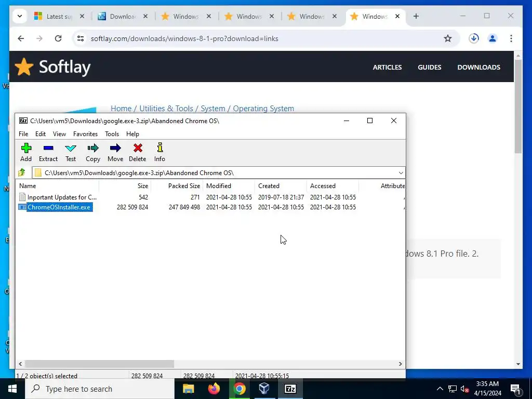Sort by Created column header
The width and height of the screenshot is (532, 399).
[x=281, y=186]
